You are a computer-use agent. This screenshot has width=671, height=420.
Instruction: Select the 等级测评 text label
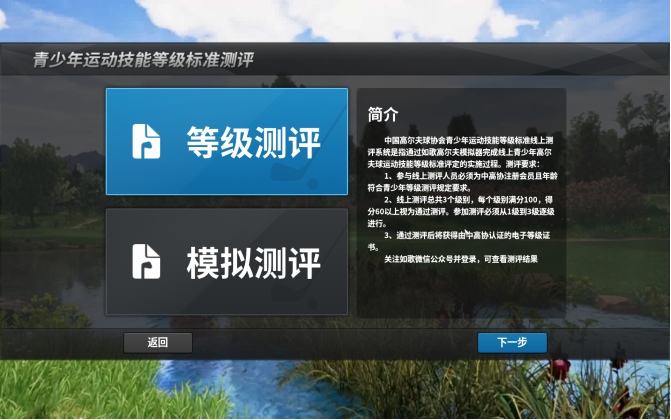point(253,142)
